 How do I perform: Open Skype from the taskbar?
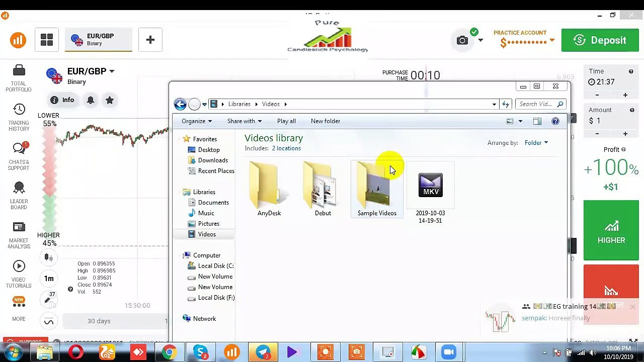pos(200,352)
